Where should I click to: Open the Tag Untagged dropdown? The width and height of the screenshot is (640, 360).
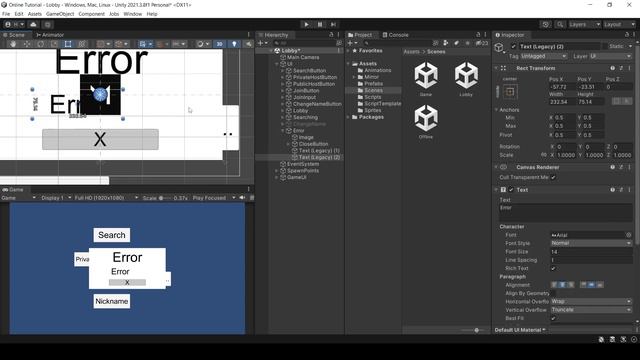(x=543, y=56)
